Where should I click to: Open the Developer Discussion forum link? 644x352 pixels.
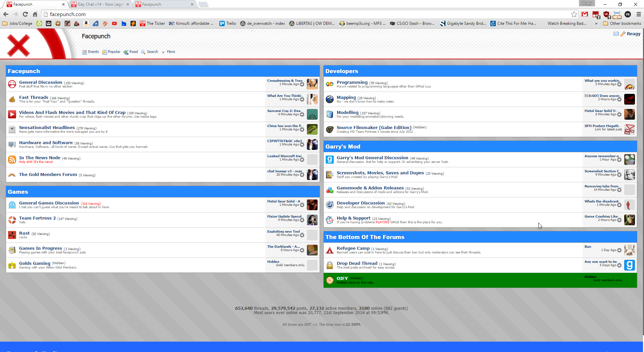361,203
